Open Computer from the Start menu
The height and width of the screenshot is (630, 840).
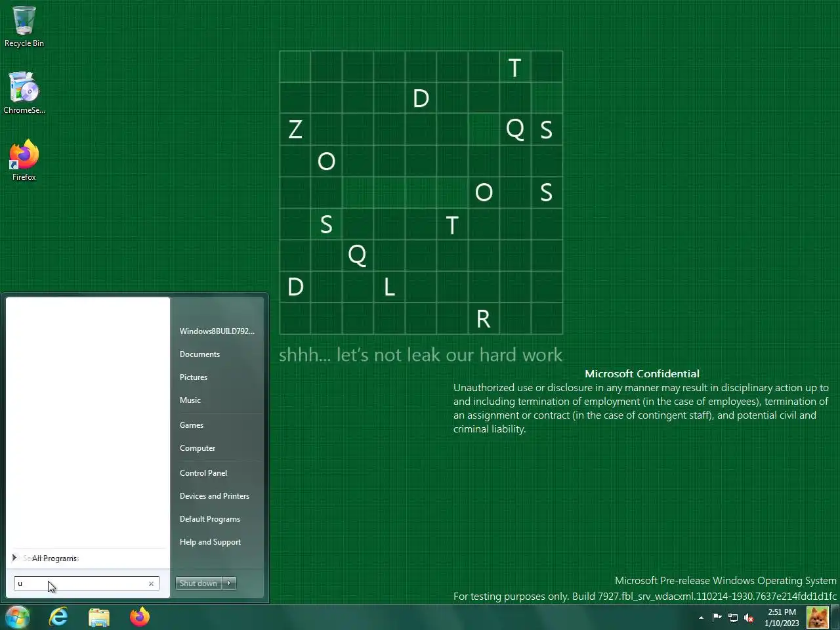coord(198,448)
